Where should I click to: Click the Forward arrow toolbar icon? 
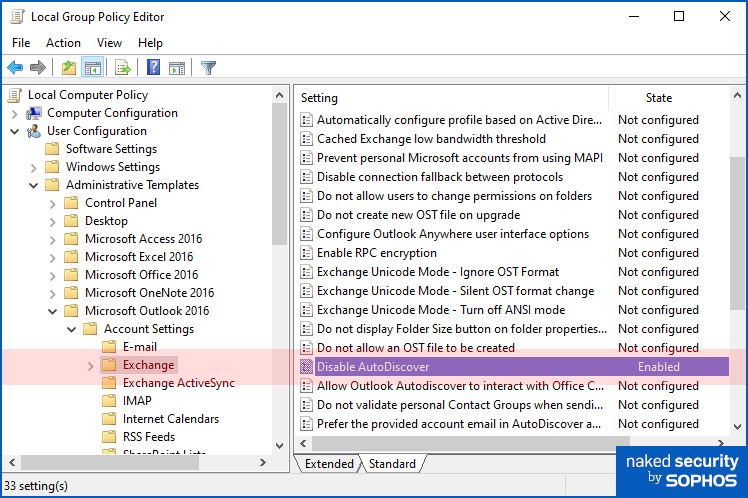(x=38, y=68)
